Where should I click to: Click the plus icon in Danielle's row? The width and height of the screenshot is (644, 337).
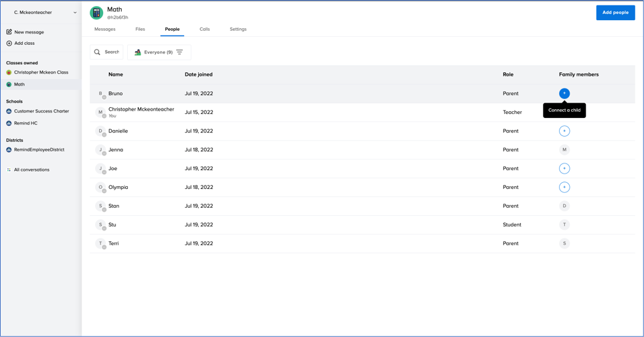point(564,131)
